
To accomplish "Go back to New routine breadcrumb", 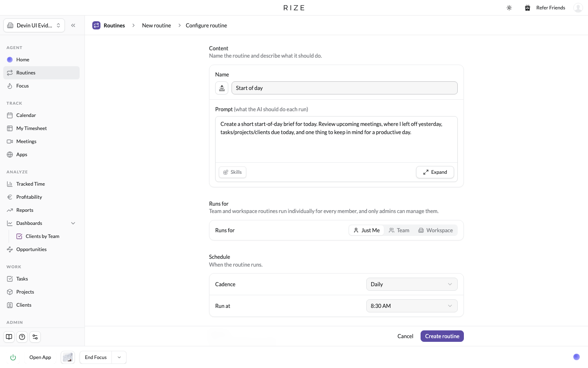I will pyautogui.click(x=156, y=25).
